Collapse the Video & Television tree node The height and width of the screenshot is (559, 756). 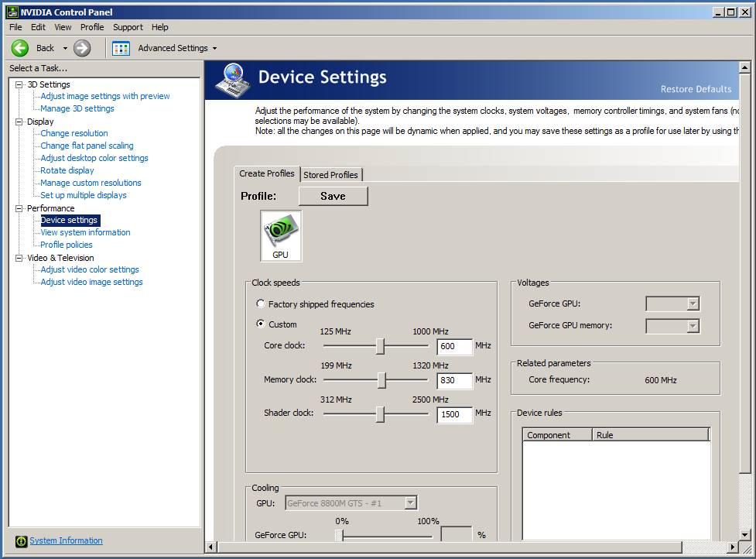(19, 258)
